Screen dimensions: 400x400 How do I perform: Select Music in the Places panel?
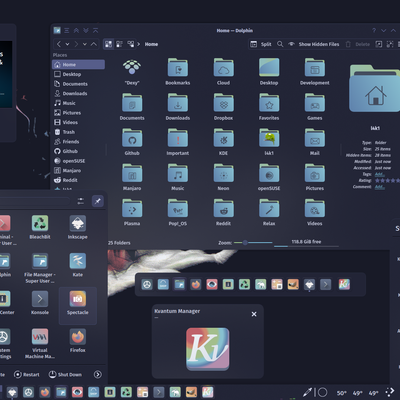point(79,103)
